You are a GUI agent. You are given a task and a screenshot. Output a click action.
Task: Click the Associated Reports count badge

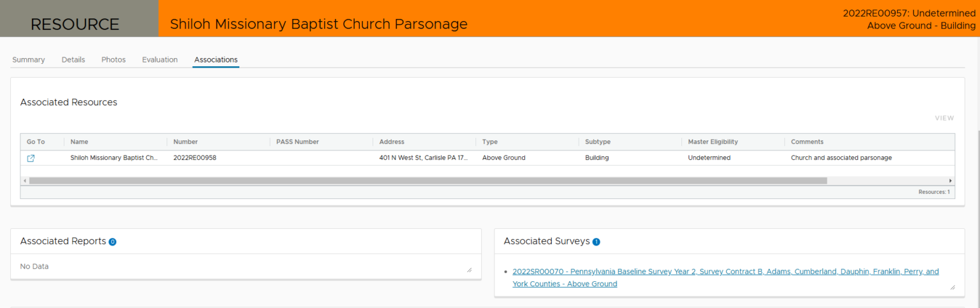click(112, 242)
